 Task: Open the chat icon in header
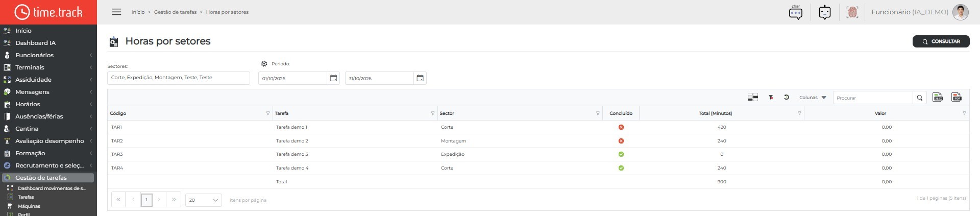click(x=795, y=12)
